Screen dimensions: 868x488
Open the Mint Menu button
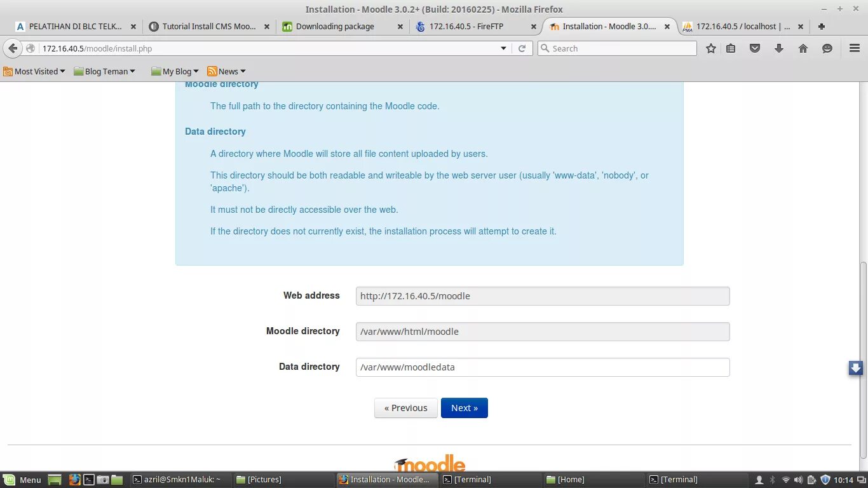point(22,480)
